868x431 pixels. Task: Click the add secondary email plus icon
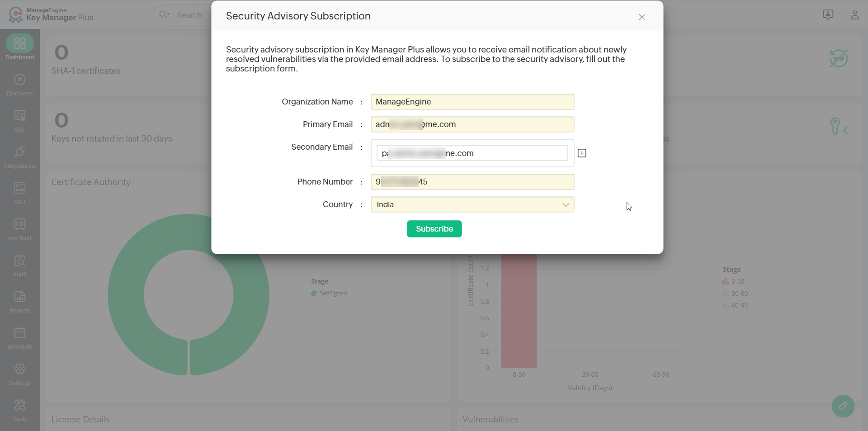[x=582, y=153]
